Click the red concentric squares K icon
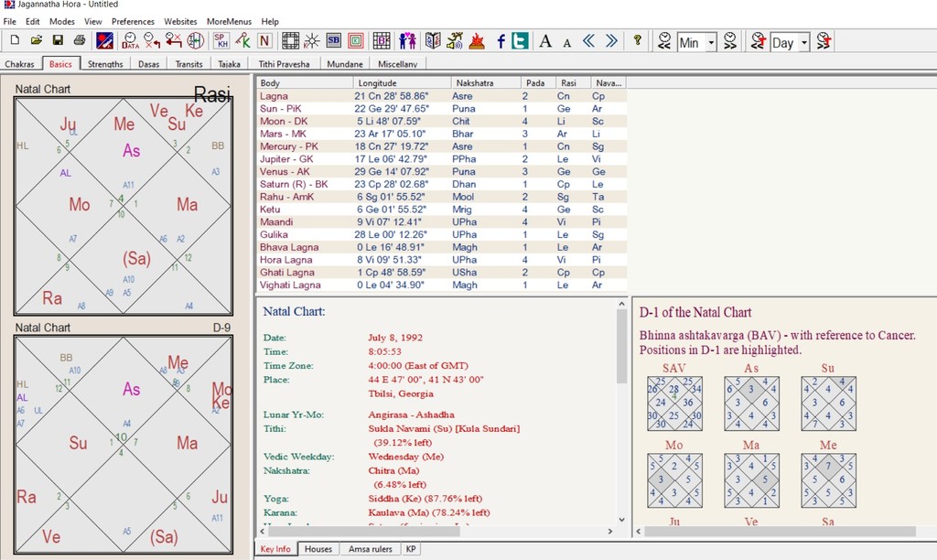Image resolution: width=937 pixels, height=560 pixels. click(356, 40)
